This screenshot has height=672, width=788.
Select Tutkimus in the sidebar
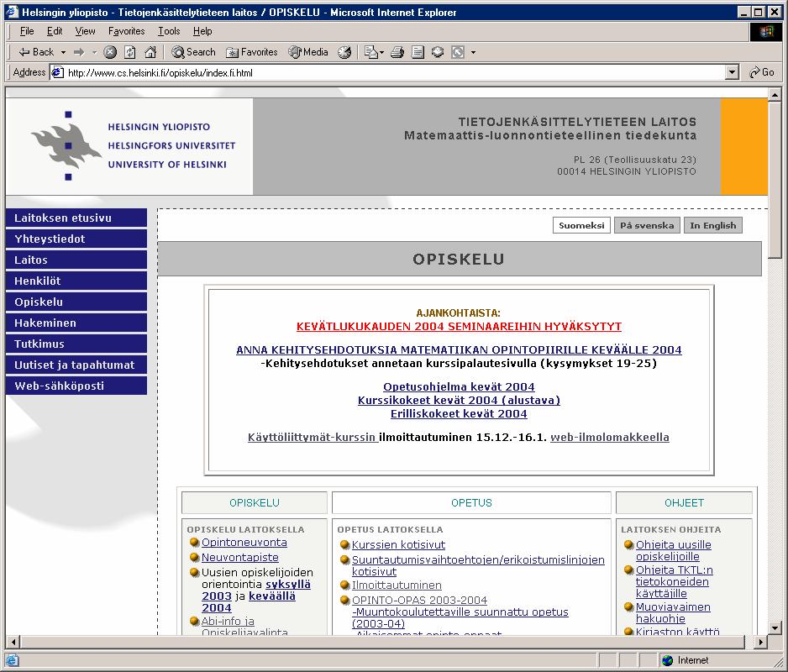point(76,344)
